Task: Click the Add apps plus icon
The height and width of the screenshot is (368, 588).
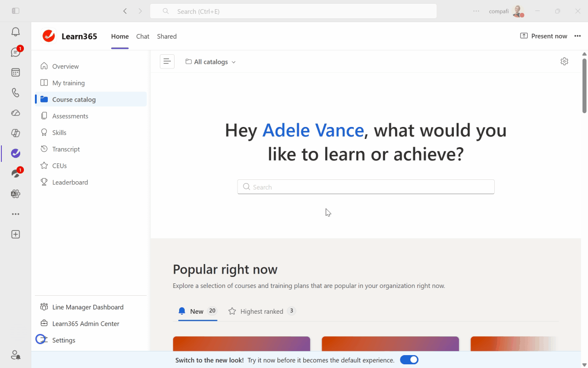Action: click(x=16, y=234)
